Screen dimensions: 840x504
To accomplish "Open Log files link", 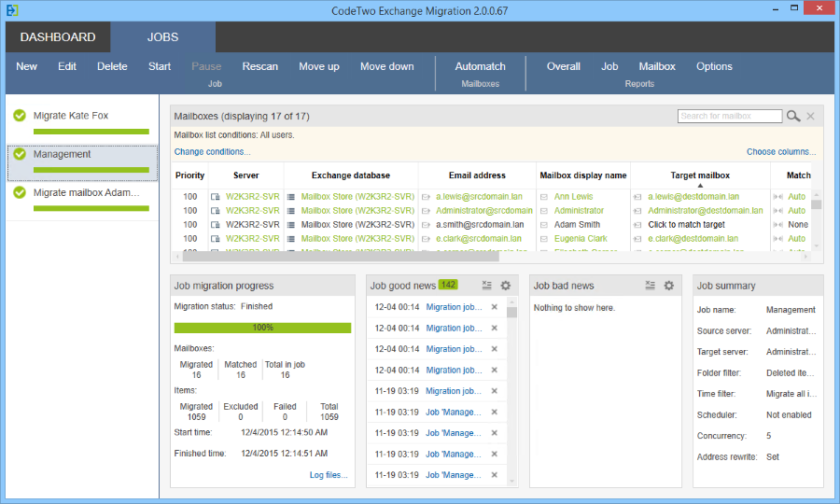I will [329, 475].
